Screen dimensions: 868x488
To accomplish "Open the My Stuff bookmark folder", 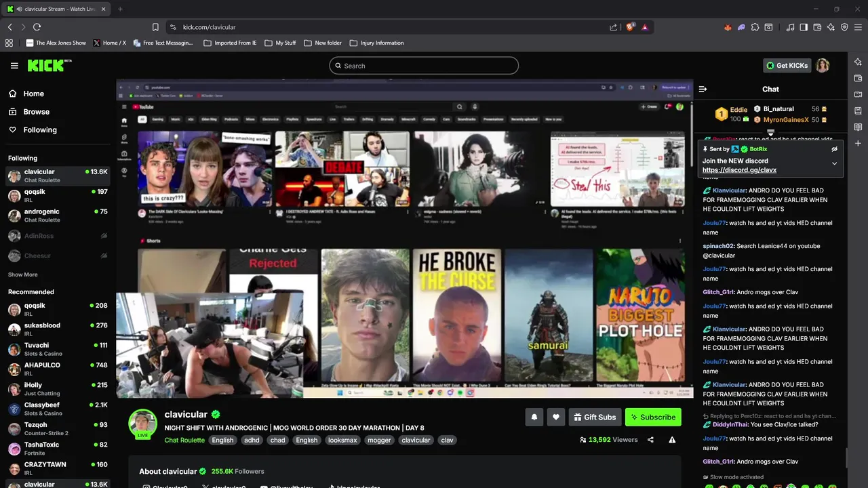I will click(280, 43).
